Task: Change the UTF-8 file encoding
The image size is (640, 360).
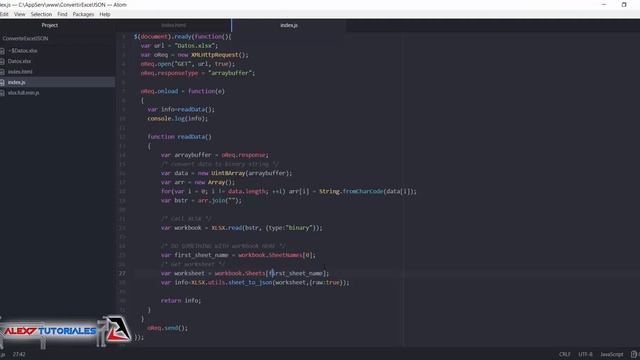Action: tap(585, 354)
